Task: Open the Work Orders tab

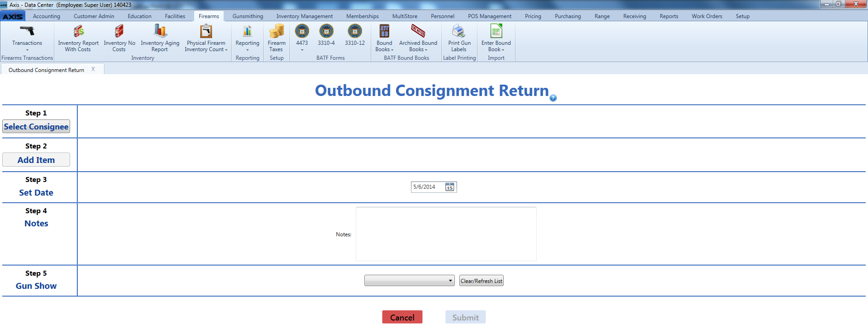Action: point(707,16)
